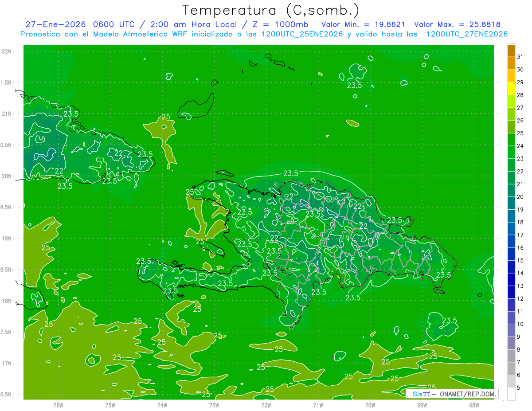
Task: Click the 74W longitude axis label
Action: (162, 405)
